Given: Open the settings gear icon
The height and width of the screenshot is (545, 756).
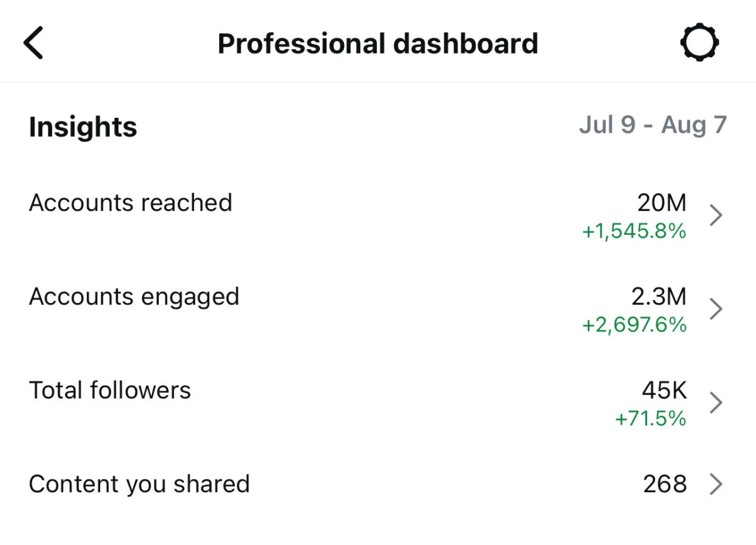Looking at the screenshot, I should click(x=699, y=43).
